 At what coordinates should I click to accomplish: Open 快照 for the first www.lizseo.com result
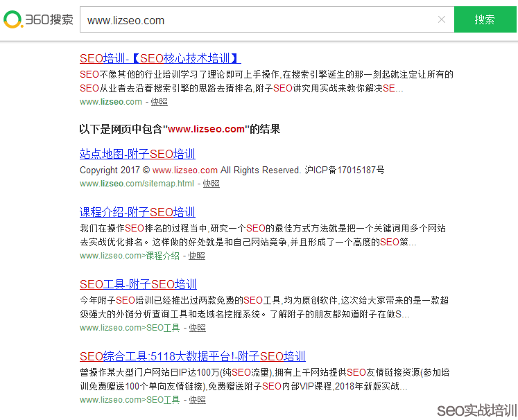click(x=159, y=102)
